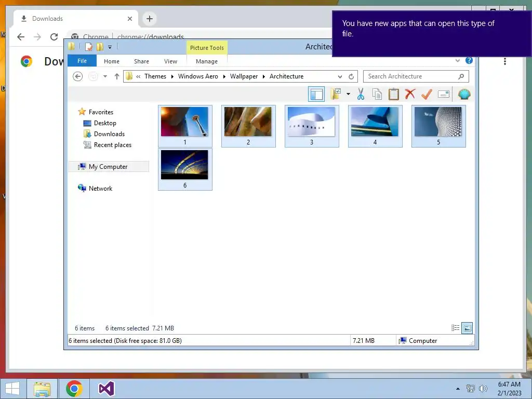This screenshot has width=532, height=399.
Task: Click the New Folder icon in quick access toolbar
Action: click(100, 47)
